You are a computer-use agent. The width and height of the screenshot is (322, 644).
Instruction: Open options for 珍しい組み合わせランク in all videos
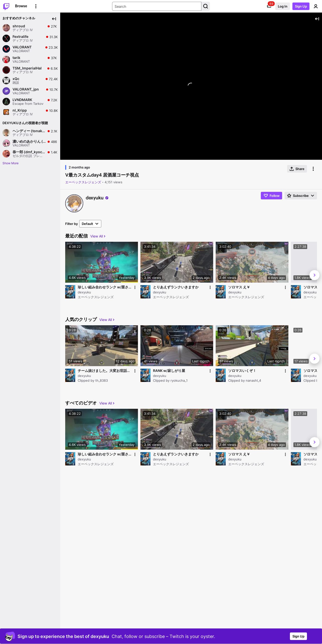coord(135,454)
